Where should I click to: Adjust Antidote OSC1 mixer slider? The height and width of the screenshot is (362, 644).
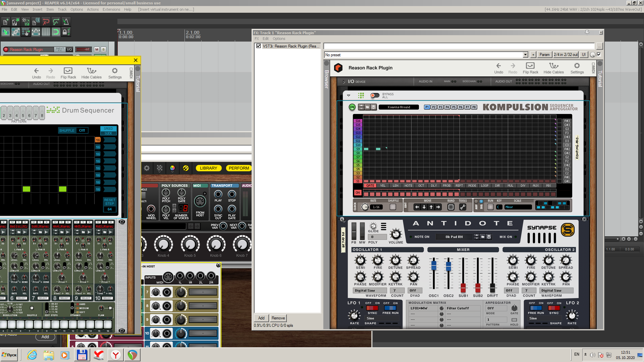click(434, 266)
